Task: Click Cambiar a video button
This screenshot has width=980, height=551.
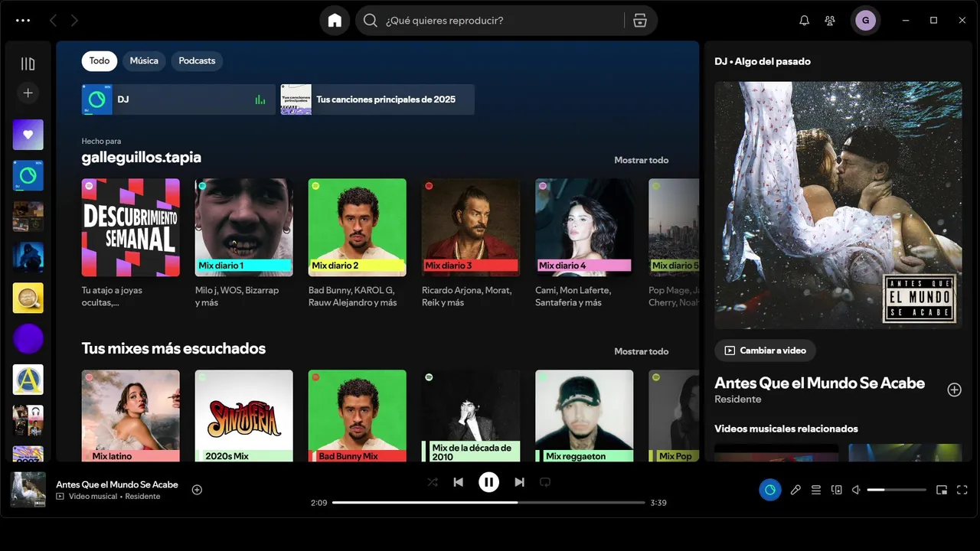Action: (x=765, y=350)
